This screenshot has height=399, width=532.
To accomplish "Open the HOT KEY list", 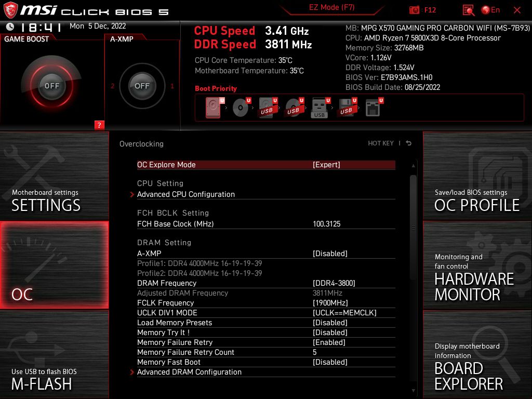I will pyautogui.click(x=381, y=143).
